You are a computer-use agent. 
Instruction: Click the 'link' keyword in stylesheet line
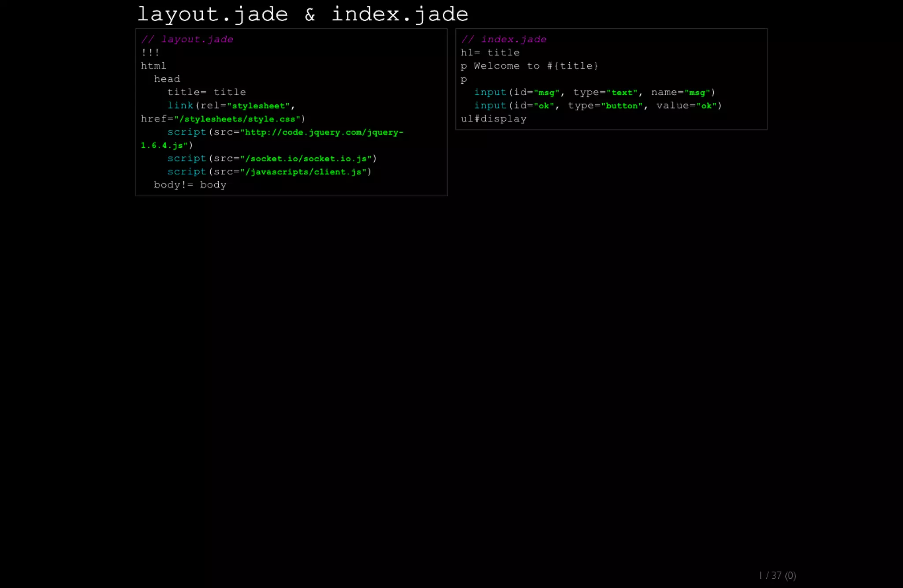tap(180, 105)
